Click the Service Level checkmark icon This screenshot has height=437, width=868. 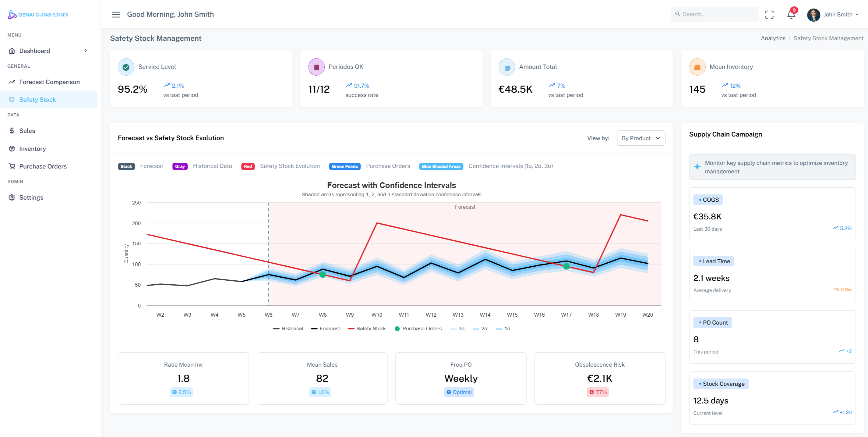coord(126,67)
